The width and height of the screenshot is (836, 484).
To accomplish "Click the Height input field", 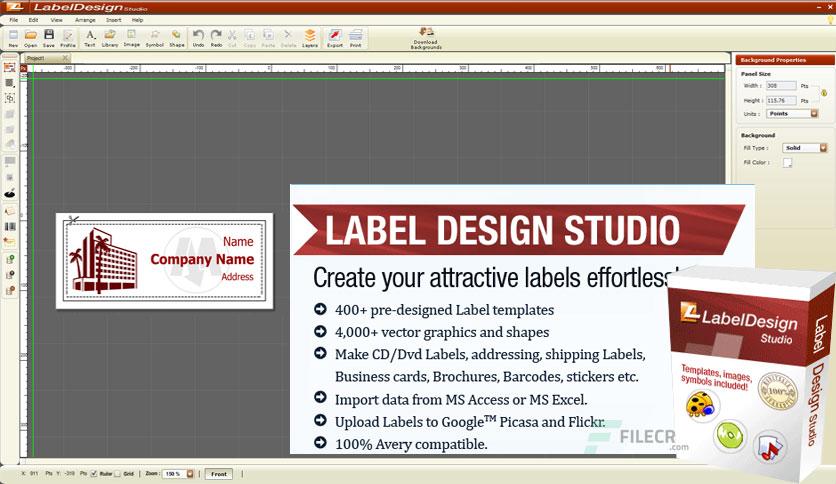I will [781, 100].
